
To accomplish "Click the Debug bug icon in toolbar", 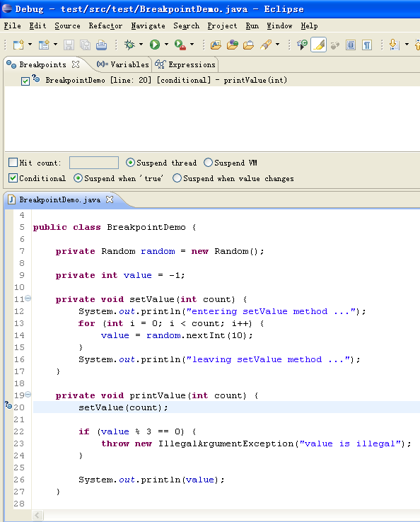I will point(129,45).
